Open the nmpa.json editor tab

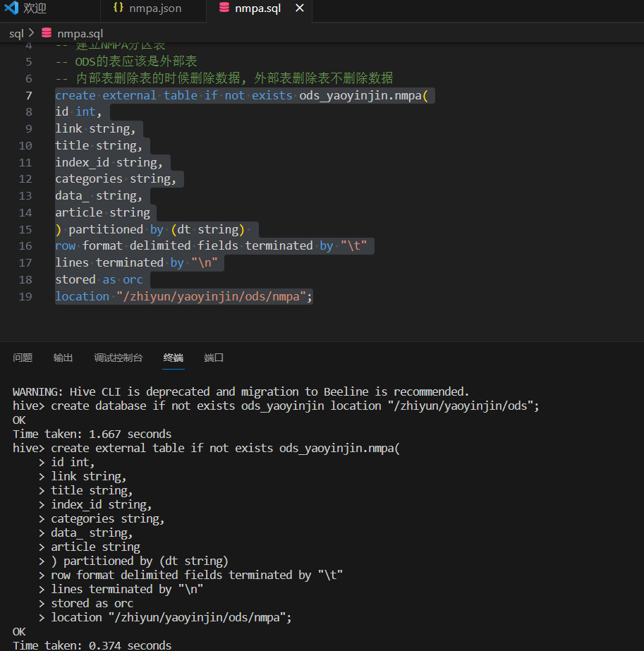(x=155, y=8)
